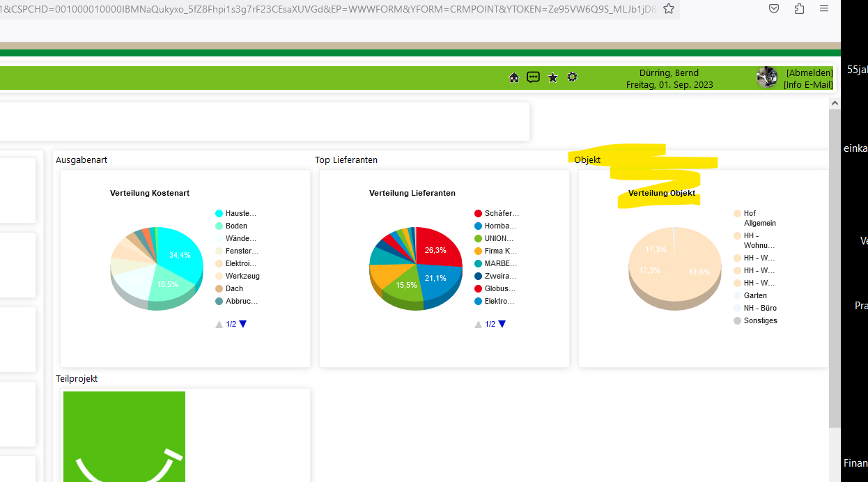Bookmark this page with the star icon

tap(669, 9)
